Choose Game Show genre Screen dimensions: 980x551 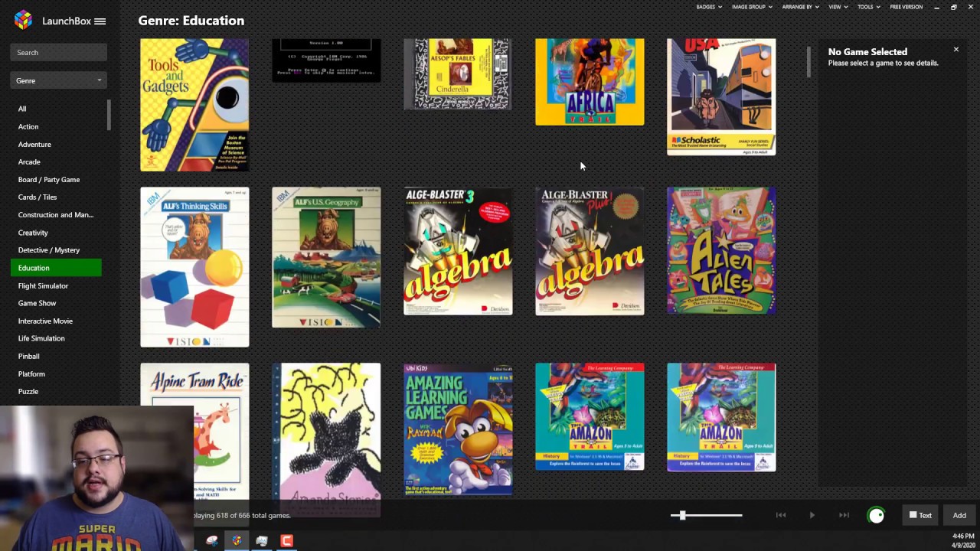37,303
